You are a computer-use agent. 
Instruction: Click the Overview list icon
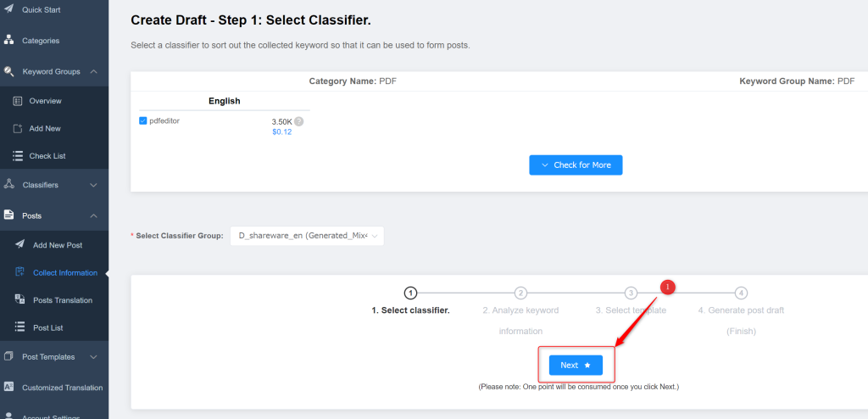tap(18, 101)
